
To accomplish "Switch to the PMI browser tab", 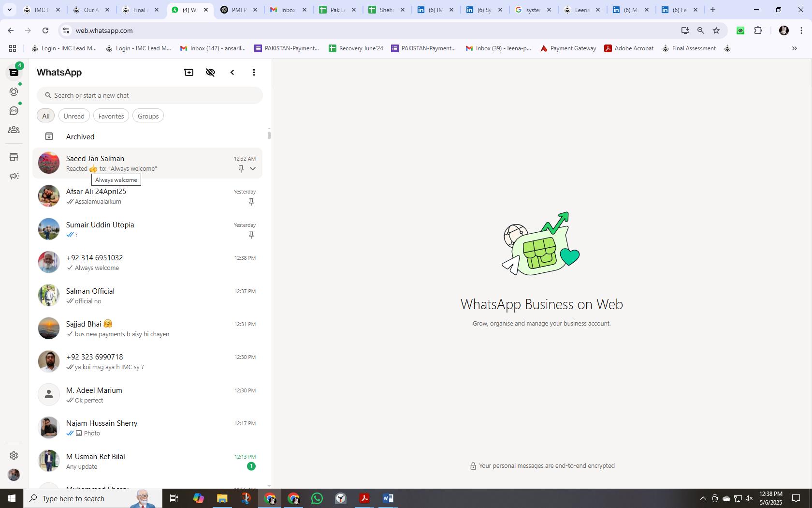I will point(239,10).
